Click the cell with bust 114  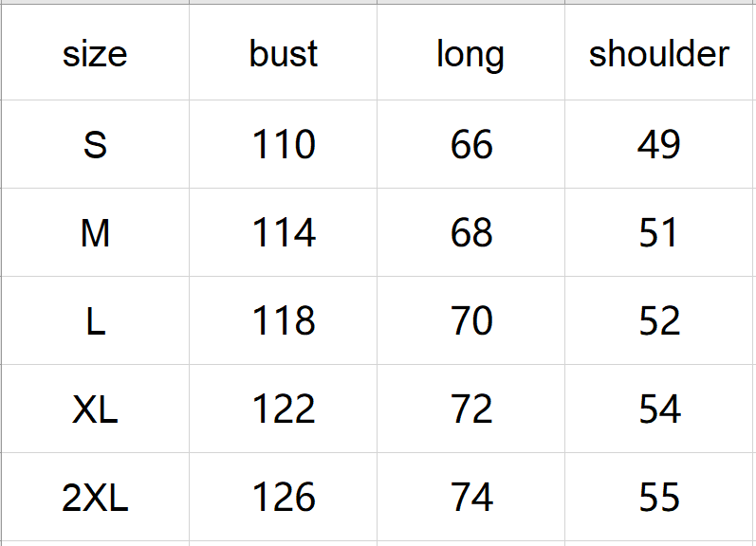coord(283,233)
